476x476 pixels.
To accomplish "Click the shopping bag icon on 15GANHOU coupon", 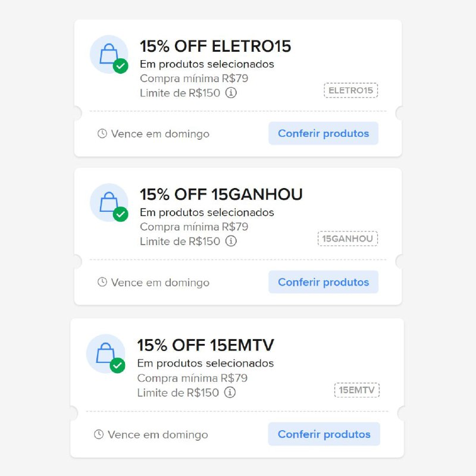I will tap(108, 202).
